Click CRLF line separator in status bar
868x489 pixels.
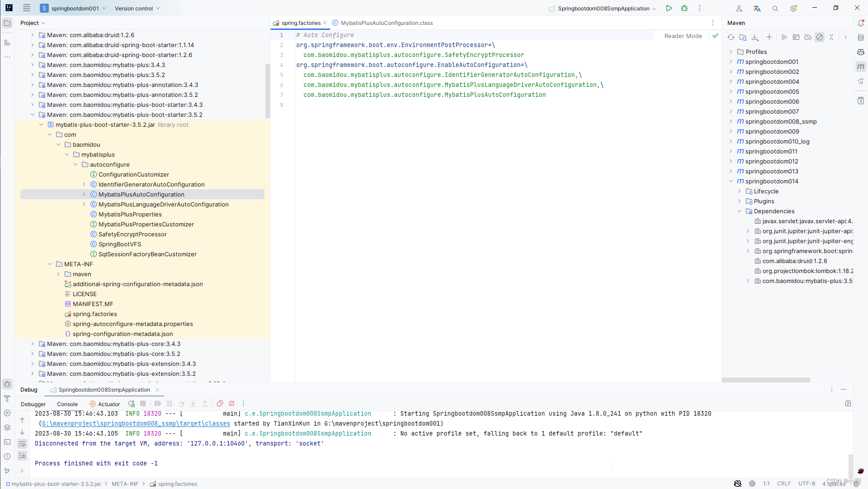(784, 484)
